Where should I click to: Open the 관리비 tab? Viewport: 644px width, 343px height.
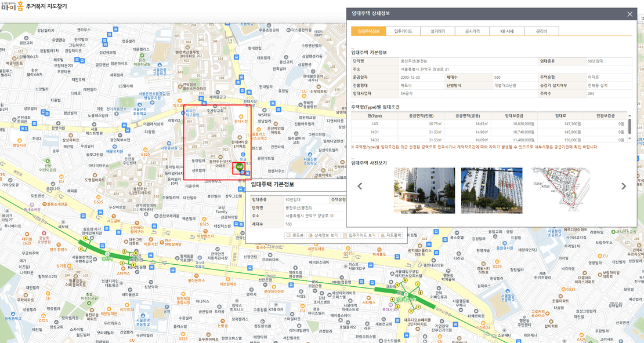pos(541,31)
